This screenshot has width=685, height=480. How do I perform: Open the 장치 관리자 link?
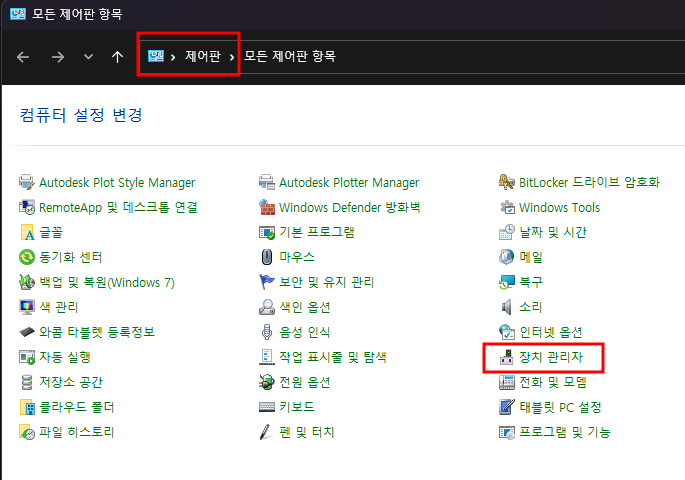click(x=551, y=357)
